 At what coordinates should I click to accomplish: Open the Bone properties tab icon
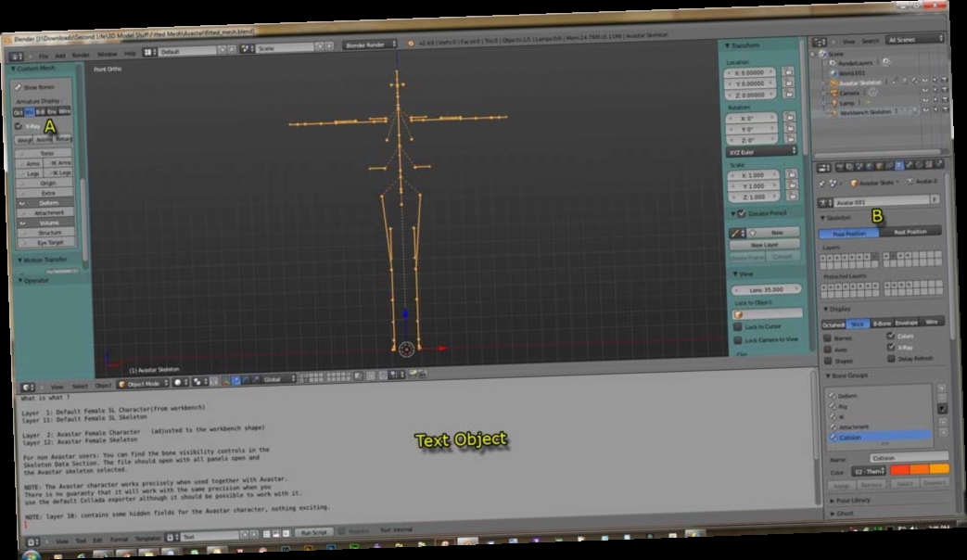(x=909, y=165)
